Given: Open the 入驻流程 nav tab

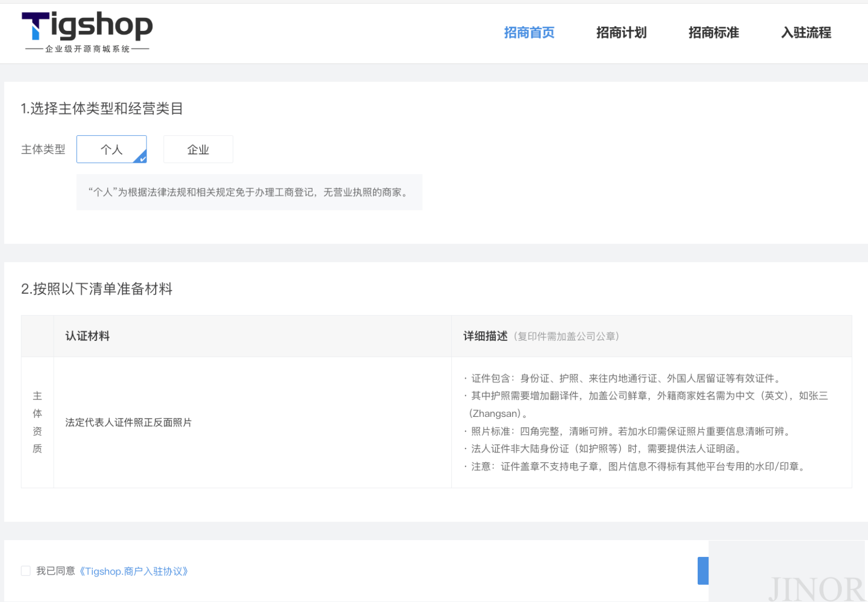Looking at the screenshot, I should [806, 33].
